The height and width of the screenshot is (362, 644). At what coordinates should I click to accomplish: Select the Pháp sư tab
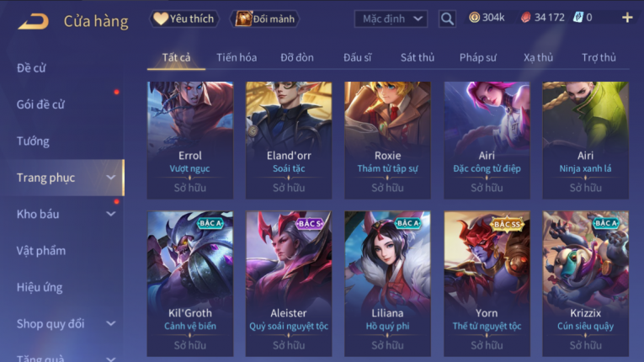477,57
